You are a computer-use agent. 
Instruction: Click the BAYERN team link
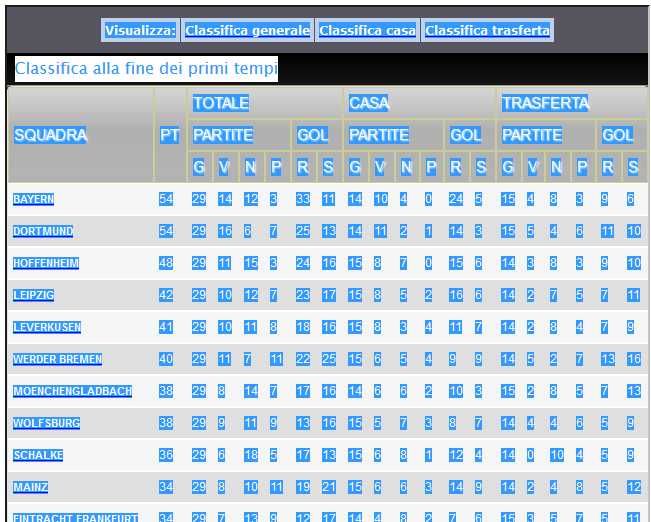tap(33, 199)
